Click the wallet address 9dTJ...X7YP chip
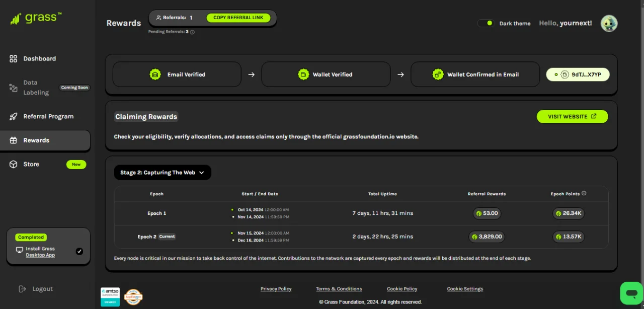The height and width of the screenshot is (309, 644). [x=578, y=74]
